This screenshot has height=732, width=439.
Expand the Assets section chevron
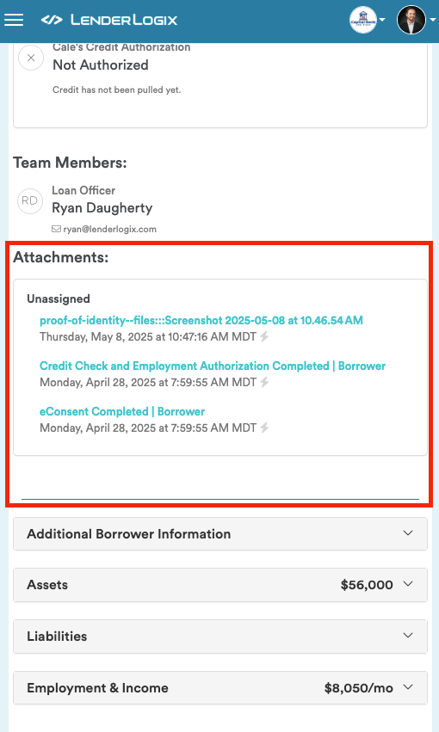(x=408, y=584)
